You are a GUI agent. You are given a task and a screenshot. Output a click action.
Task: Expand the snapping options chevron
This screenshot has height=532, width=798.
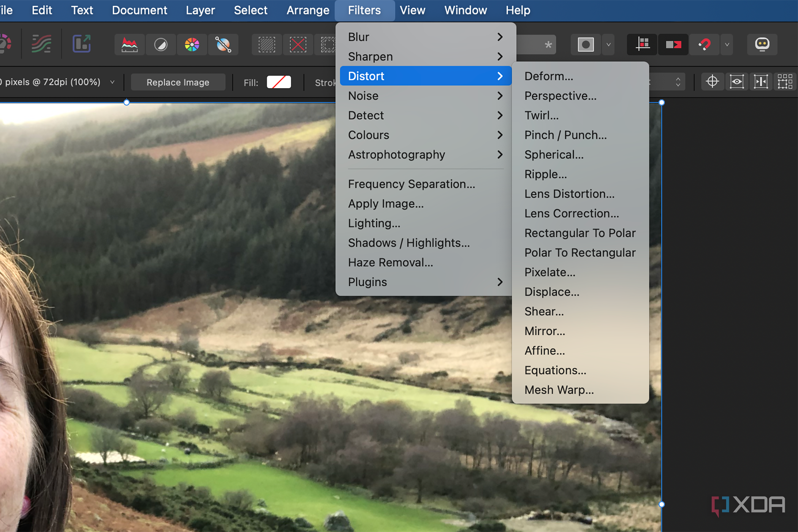pyautogui.click(x=727, y=44)
